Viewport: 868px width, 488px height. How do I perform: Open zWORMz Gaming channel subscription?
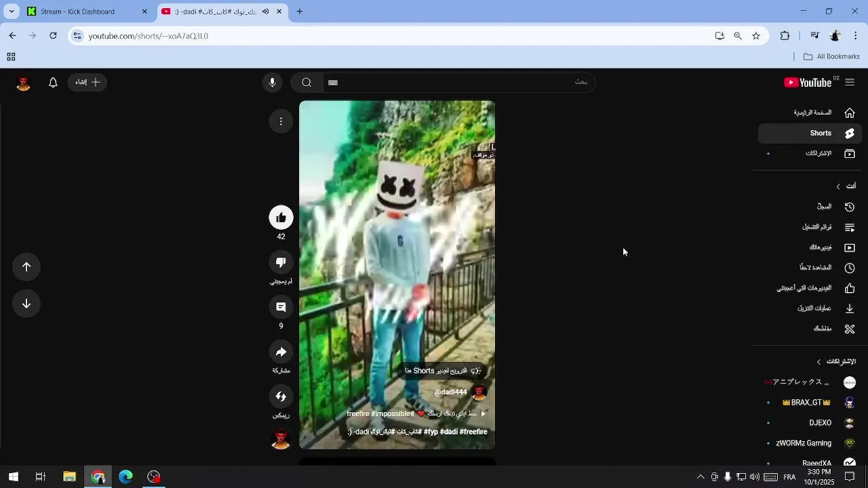pyautogui.click(x=810, y=443)
